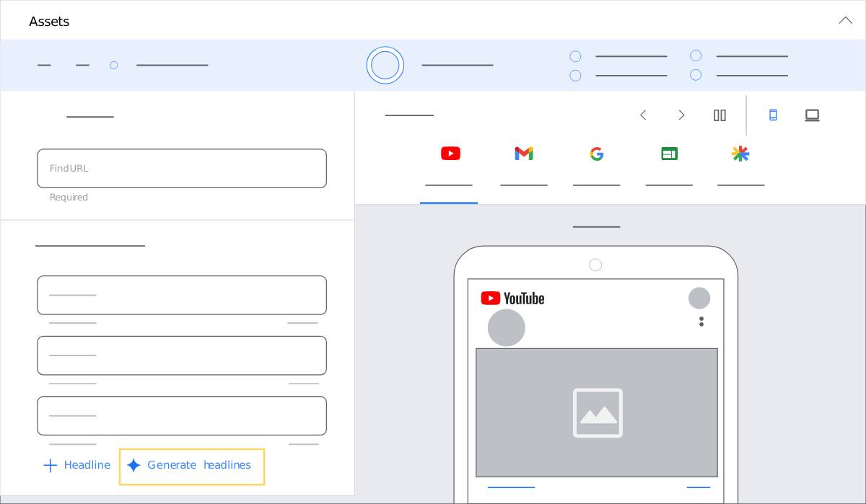
Task: Go to the previous ad preview
Action: (x=643, y=115)
